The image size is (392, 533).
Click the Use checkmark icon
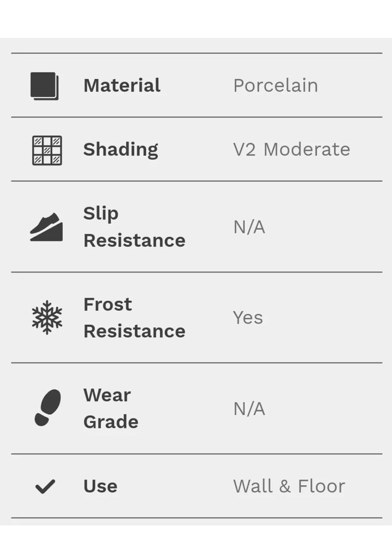pos(45,486)
